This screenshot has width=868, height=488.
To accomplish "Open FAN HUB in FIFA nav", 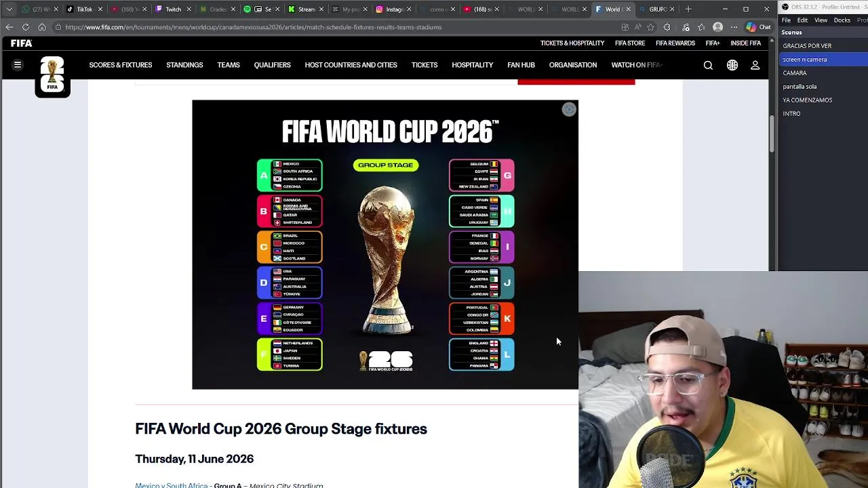I will 521,65.
